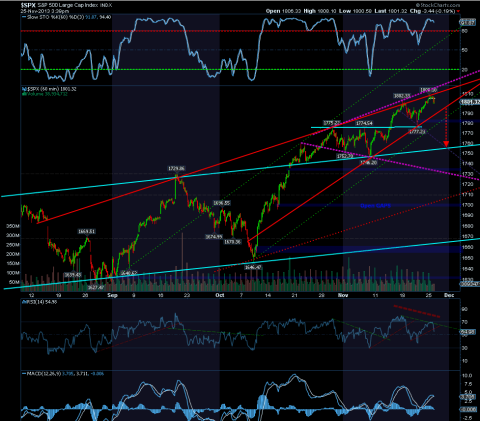Click the $SPX (60 min) price legend icon
480x421 pixels.
[24, 89]
